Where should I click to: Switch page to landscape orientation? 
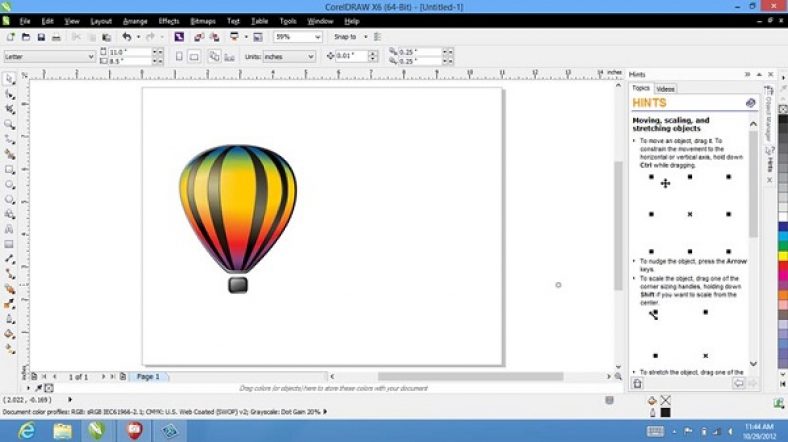click(194, 57)
